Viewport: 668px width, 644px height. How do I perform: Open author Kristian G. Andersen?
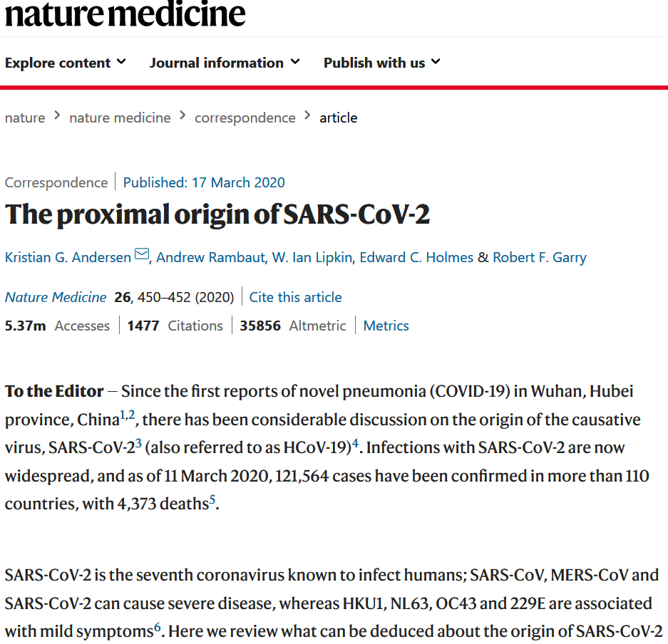coord(68,257)
